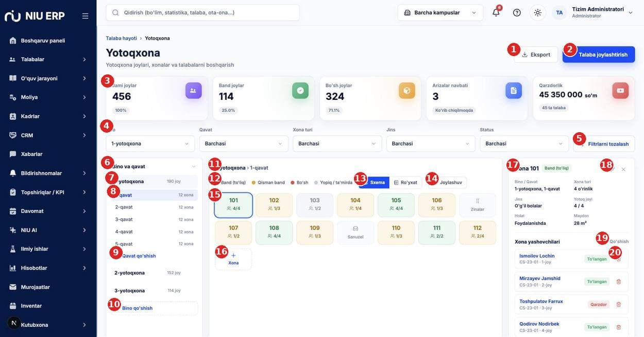This screenshot has height=337, width=644.
Task: Add a building via Bino qo'shish
Action: tap(154, 308)
